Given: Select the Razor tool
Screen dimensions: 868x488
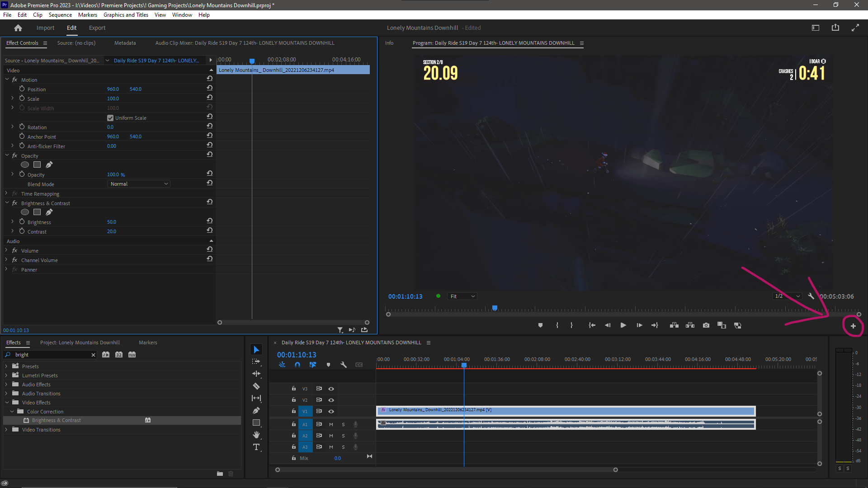Looking at the screenshot, I should click(256, 386).
